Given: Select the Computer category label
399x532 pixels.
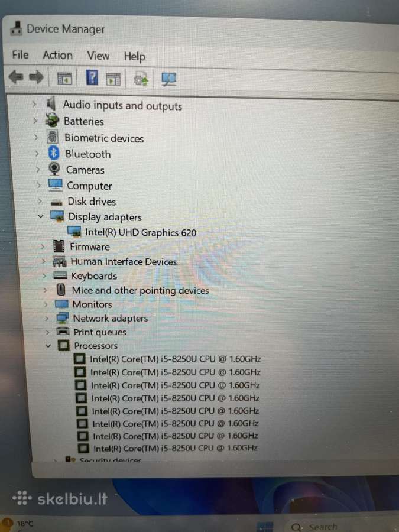Looking at the screenshot, I should point(89,186).
